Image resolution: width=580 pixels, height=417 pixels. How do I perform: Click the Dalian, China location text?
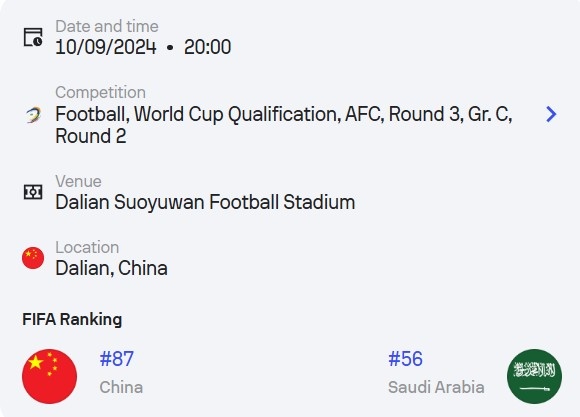[x=111, y=268]
